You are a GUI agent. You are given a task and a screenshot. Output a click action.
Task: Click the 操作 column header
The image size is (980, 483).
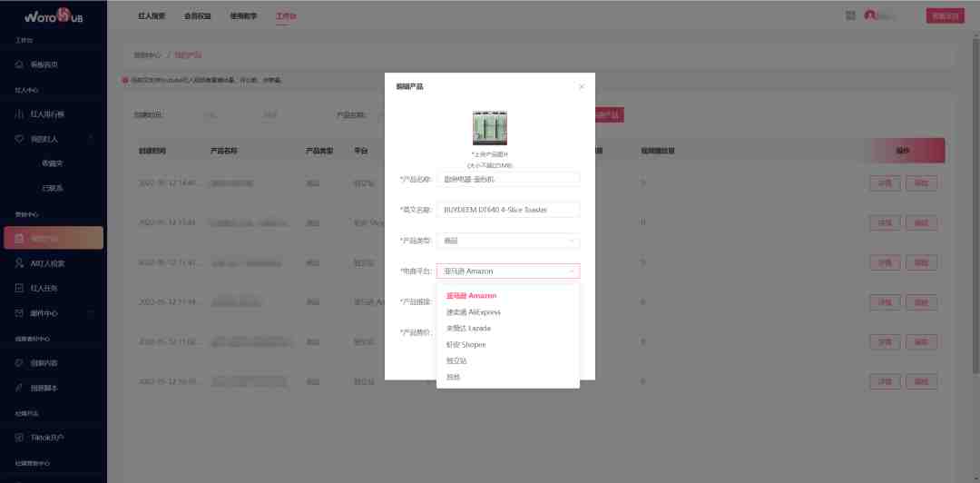click(x=903, y=151)
